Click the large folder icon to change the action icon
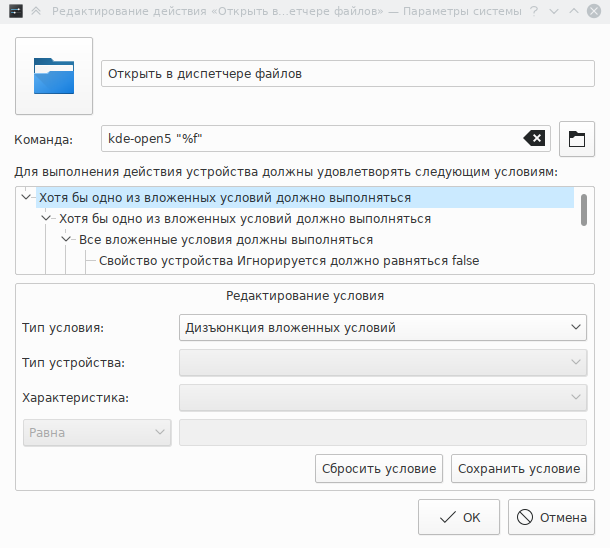This screenshot has width=610, height=548. point(54,76)
